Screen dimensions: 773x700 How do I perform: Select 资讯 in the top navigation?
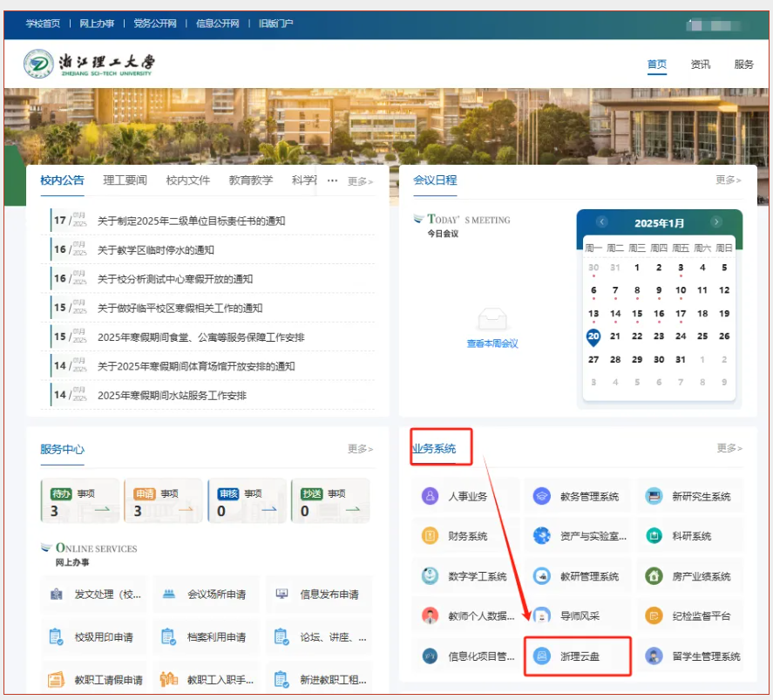pos(701,65)
